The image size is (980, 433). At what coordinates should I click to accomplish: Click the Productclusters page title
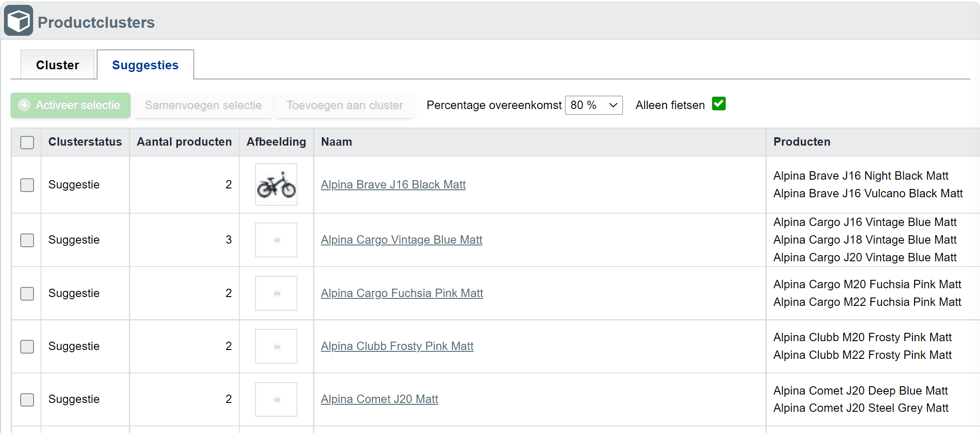pos(96,23)
